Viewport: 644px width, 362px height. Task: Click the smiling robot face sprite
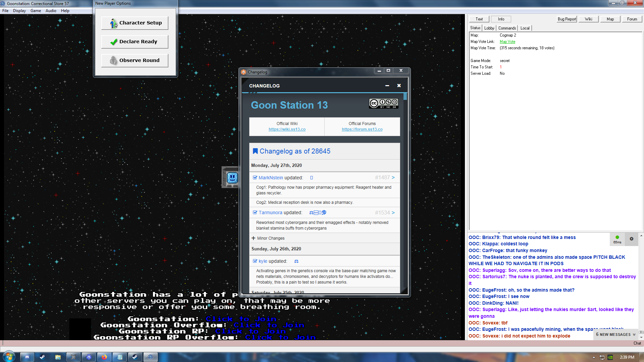click(232, 178)
